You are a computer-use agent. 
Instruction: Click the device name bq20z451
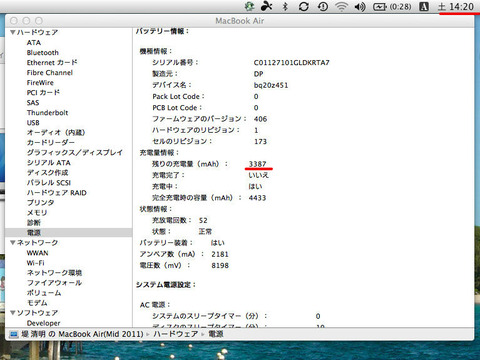[271, 85]
